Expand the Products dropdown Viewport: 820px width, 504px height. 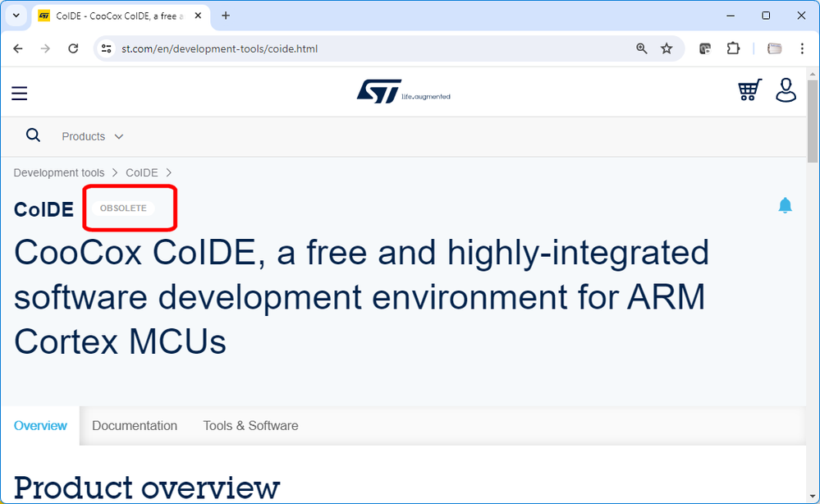click(x=93, y=136)
